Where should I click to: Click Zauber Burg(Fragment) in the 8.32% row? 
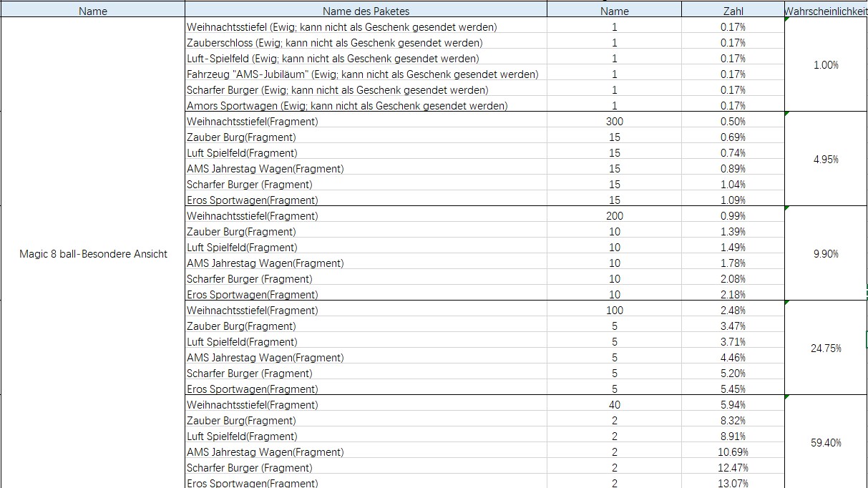[x=366, y=420]
